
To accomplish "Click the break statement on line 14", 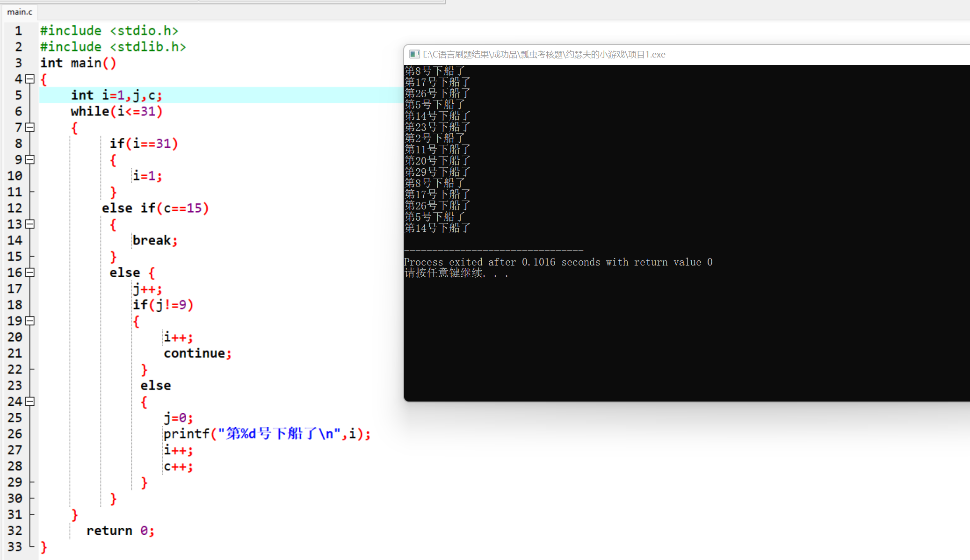I will point(154,240).
